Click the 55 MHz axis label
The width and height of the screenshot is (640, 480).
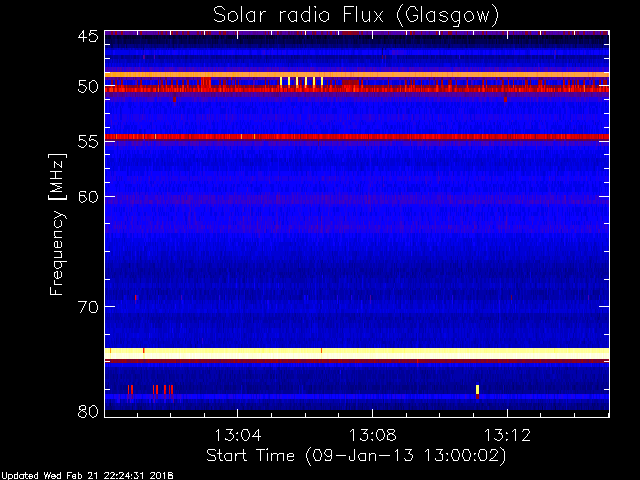88,142
